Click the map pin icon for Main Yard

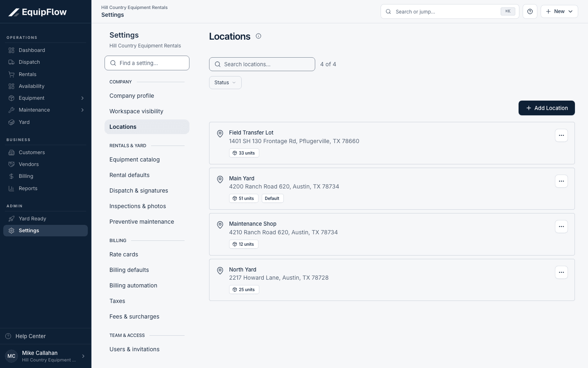pyautogui.click(x=220, y=180)
